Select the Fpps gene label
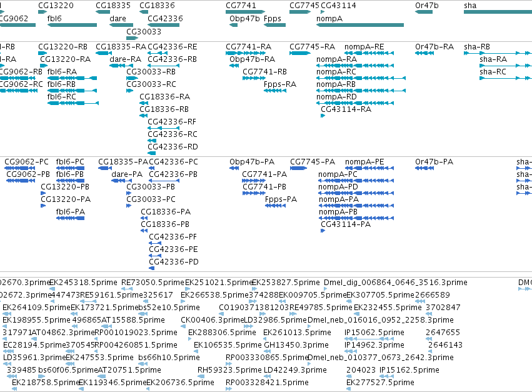The image size is (532, 392). pos(273,18)
